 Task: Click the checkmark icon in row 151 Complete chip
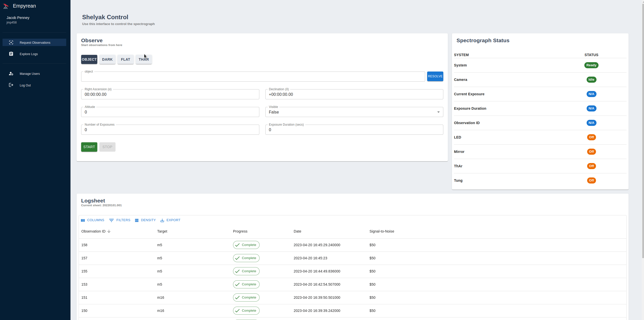coord(237,298)
